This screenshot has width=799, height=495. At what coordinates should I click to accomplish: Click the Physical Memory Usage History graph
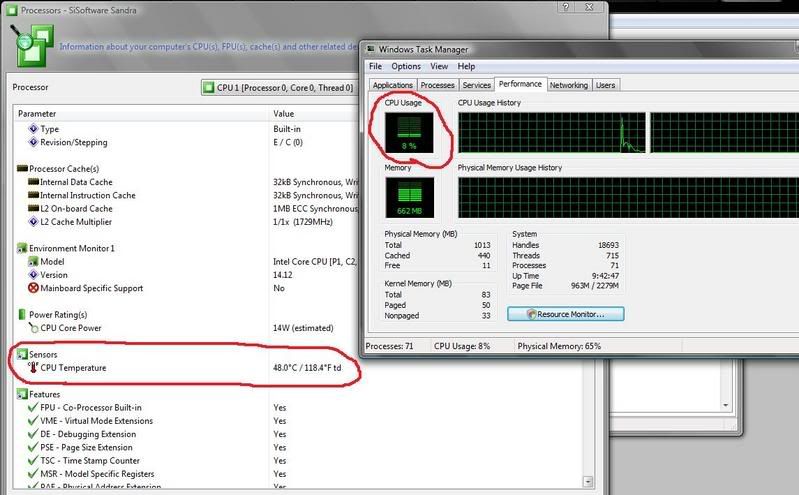628,198
